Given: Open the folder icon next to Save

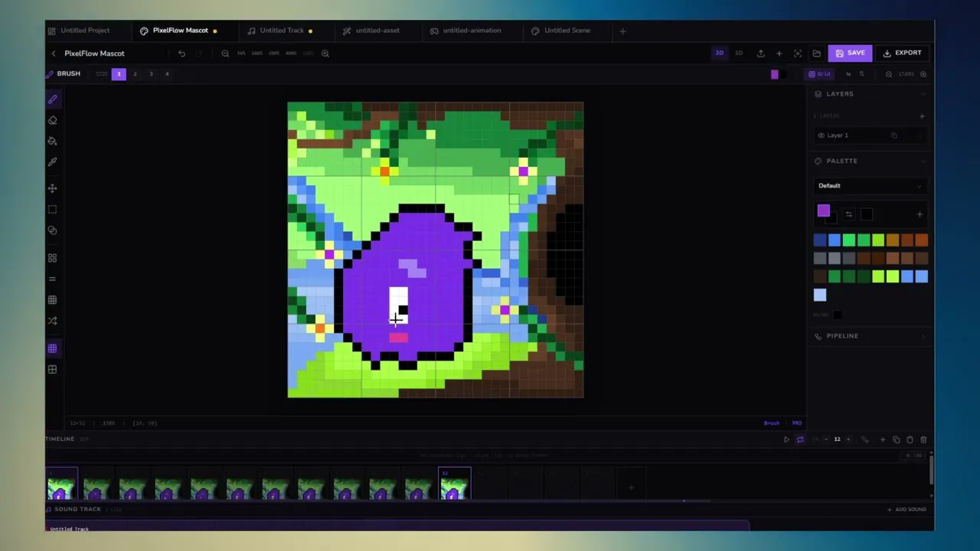Looking at the screenshot, I should (x=816, y=54).
